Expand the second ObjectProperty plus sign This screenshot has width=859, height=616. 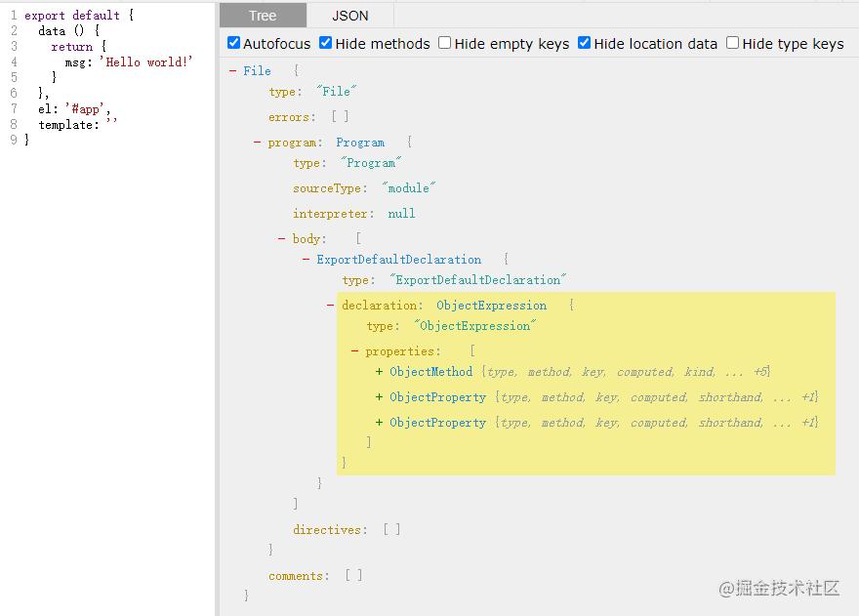click(x=379, y=423)
